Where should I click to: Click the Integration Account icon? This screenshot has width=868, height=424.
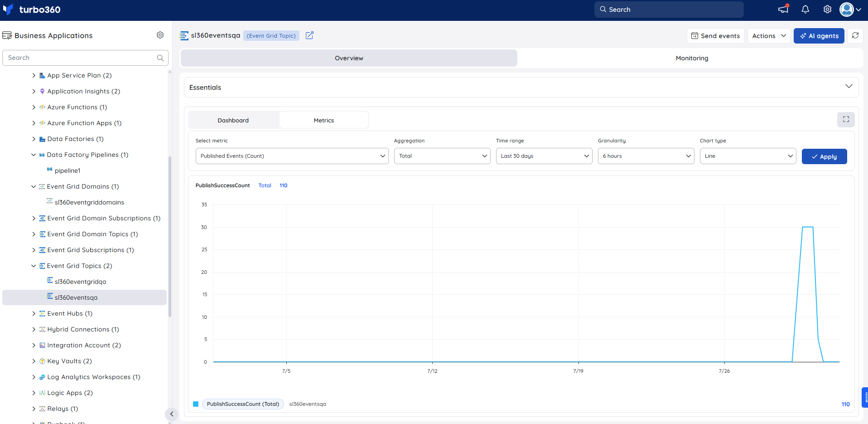(42, 346)
